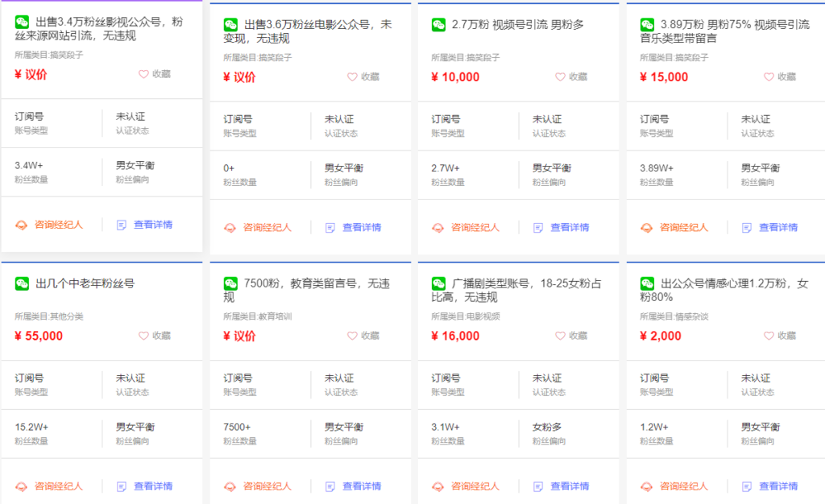This screenshot has height=504, width=825.
Task: Click details document icon on 情感心理1.2万粉 card
Action: (747, 486)
